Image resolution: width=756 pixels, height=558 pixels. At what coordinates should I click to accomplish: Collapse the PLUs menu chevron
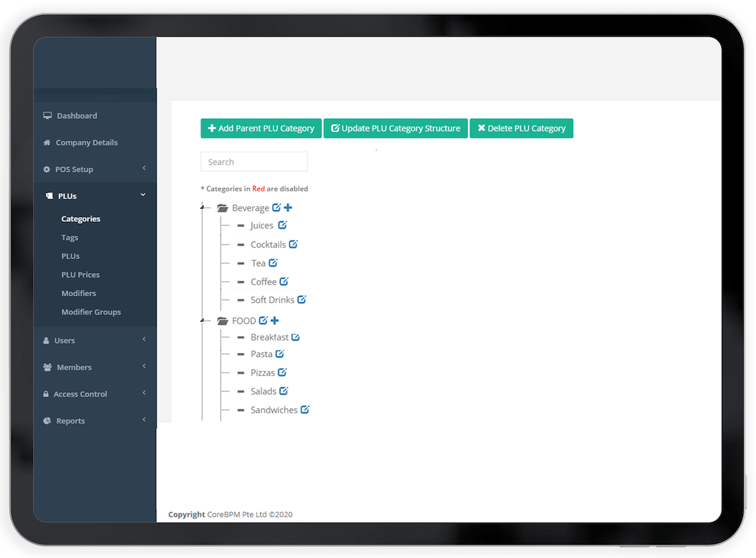pos(143,195)
